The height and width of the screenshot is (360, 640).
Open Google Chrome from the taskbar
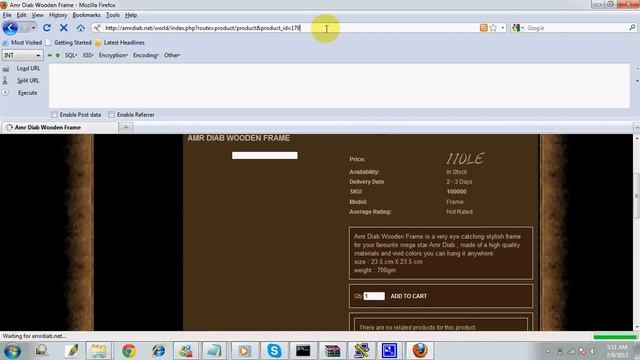tap(129, 351)
